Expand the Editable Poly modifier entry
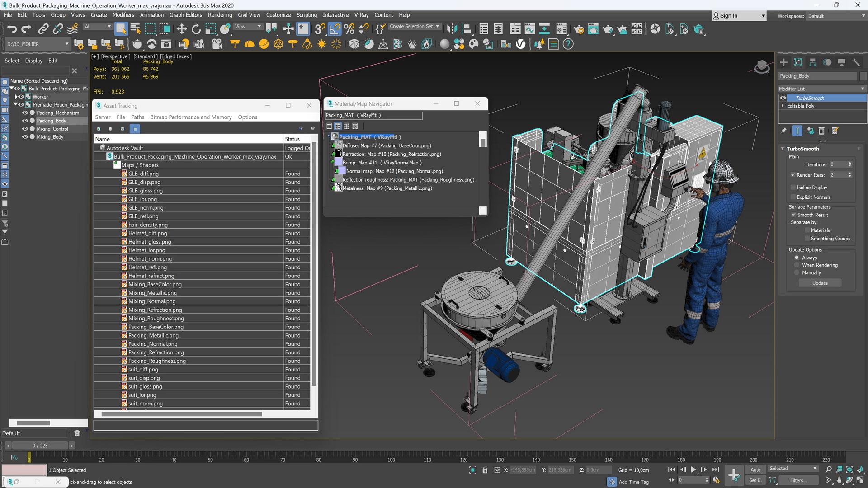Viewport: 868px width, 488px height. pyautogui.click(x=783, y=106)
